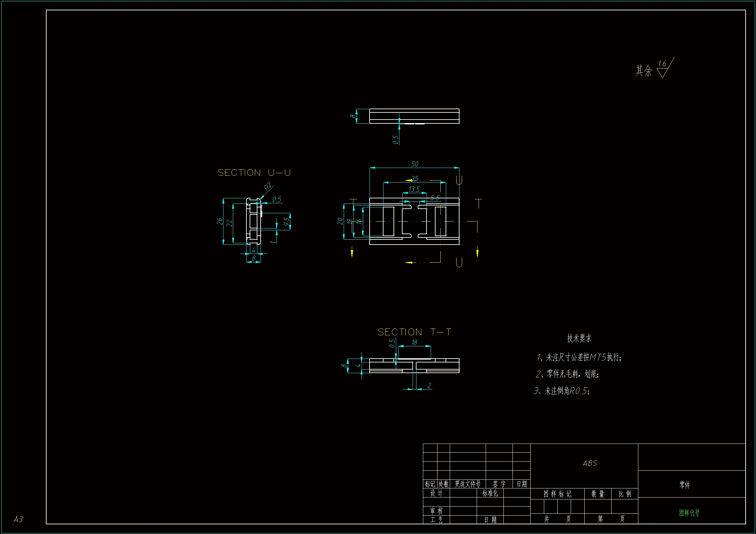Select the 13.5 dimension text
Screen dimensions: 756x534
[414, 189]
